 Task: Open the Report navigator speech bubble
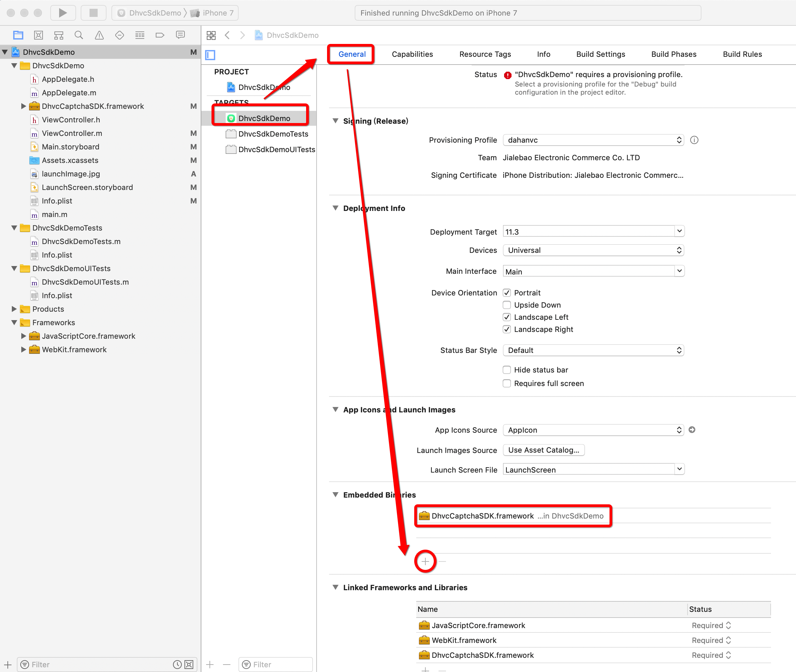tap(180, 35)
